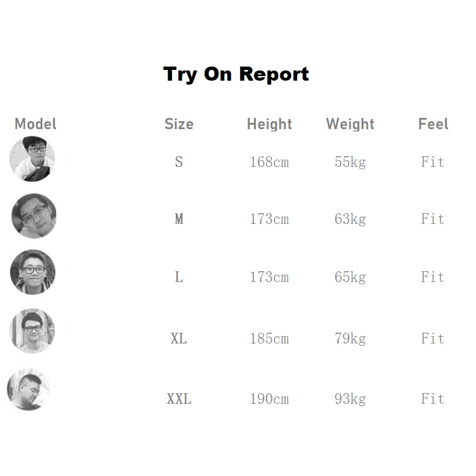Click the Feel column header
Image resolution: width=476 pixels, height=476 pixels.
433,124
